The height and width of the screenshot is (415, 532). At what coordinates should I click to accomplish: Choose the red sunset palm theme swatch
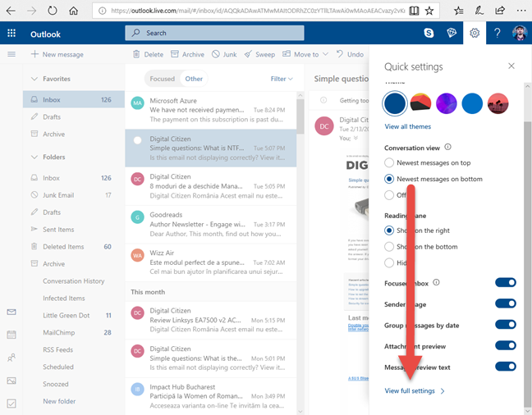tap(498, 103)
